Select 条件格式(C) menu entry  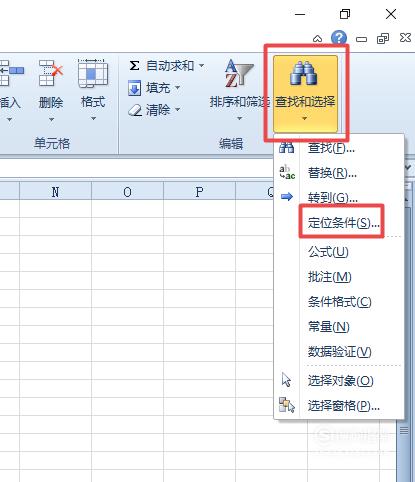339,302
